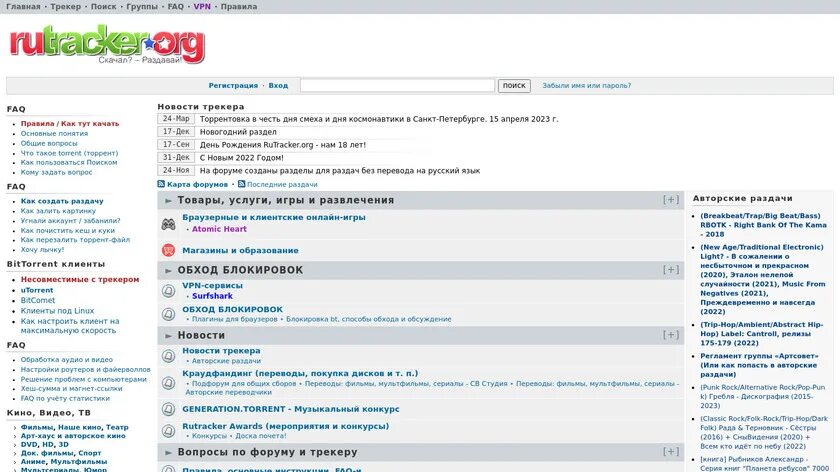Open Label: Cantroll, релизы 175-179 link
This screenshot has height=472, width=840.
(x=761, y=333)
